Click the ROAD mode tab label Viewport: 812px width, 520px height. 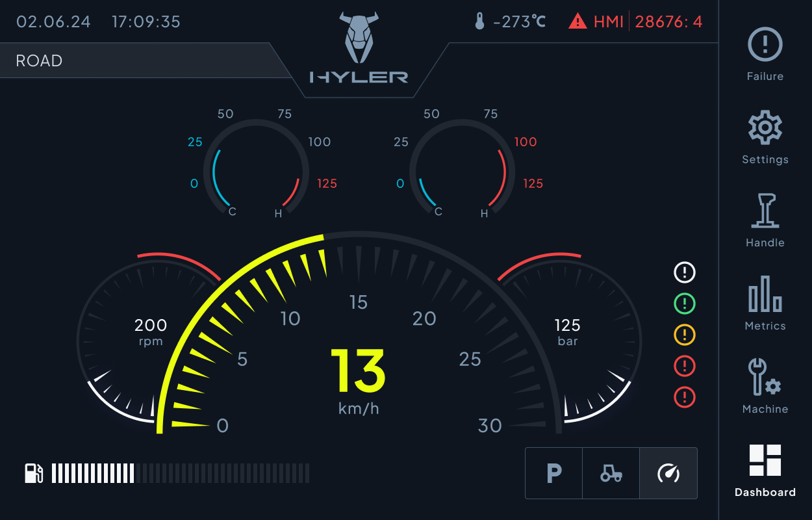(x=39, y=60)
